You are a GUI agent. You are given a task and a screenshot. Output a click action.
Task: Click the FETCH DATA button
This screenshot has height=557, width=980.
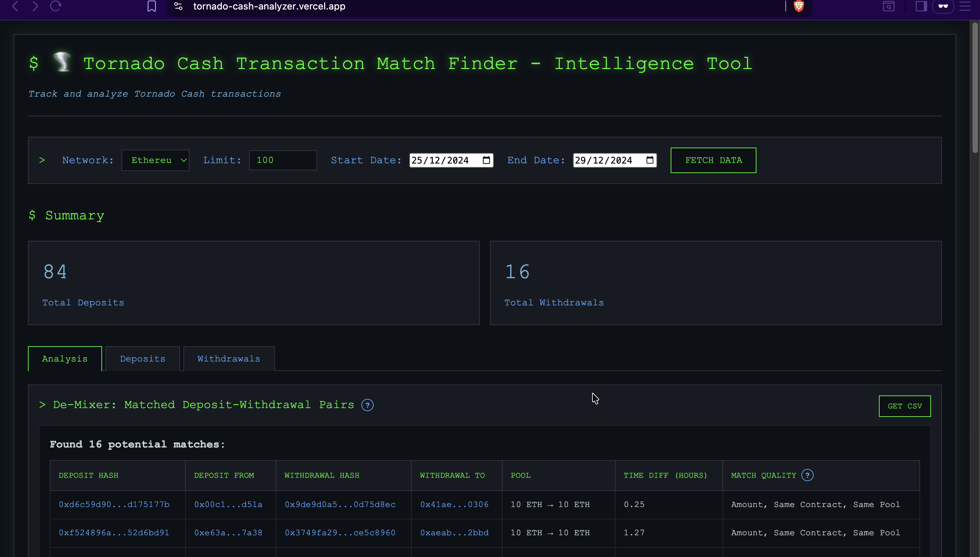pos(713,160)
